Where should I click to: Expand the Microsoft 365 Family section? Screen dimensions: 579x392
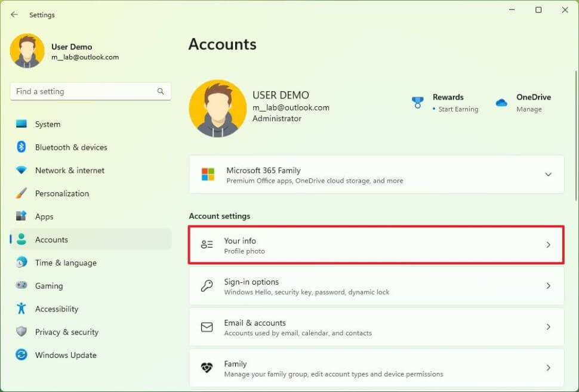click(x=548, y=174)
